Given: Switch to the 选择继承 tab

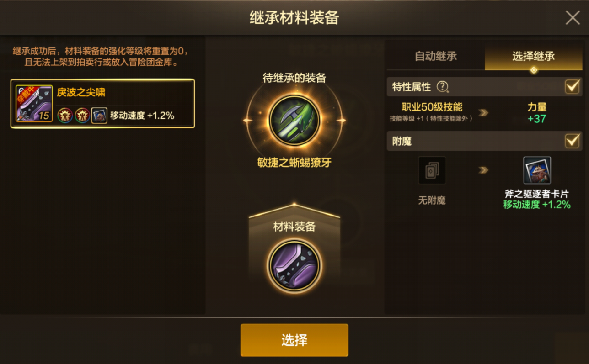Looking at the screenshot, I should tap(534, 57).
